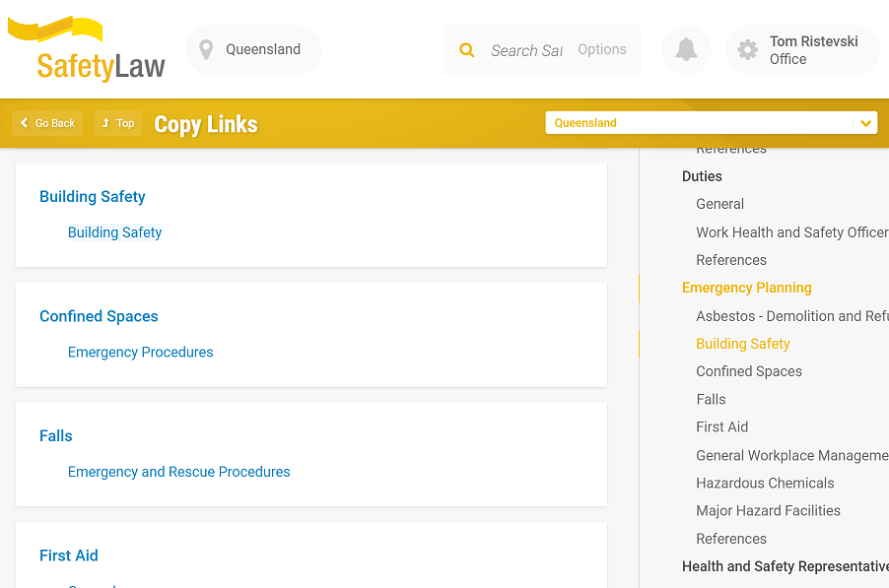Select Emergency Planning in sidebar

(x=747, y=288)
